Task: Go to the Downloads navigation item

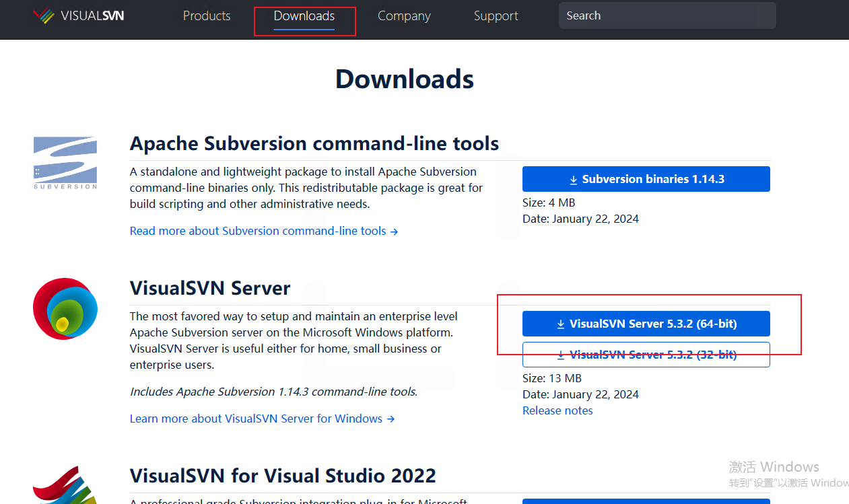Action: tap(304, 15)
